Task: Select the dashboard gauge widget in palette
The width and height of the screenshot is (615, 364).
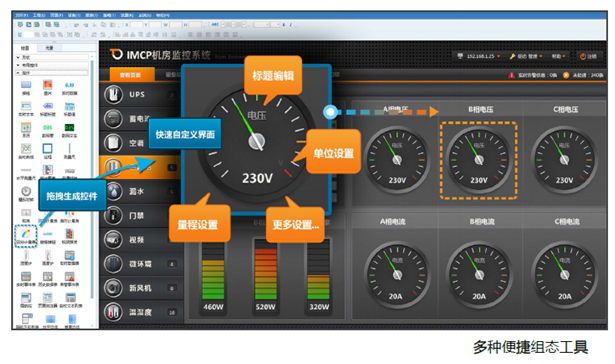Action: pos(26,235)
